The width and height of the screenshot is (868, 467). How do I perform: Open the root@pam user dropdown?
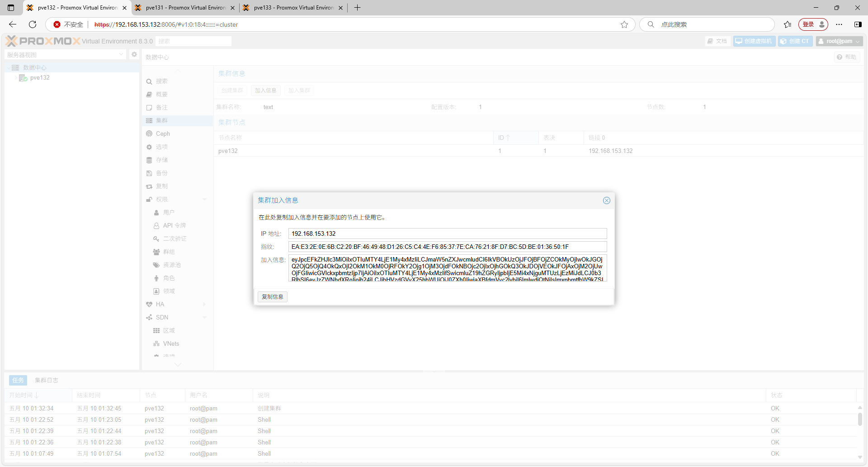click(x=839, y=41)
